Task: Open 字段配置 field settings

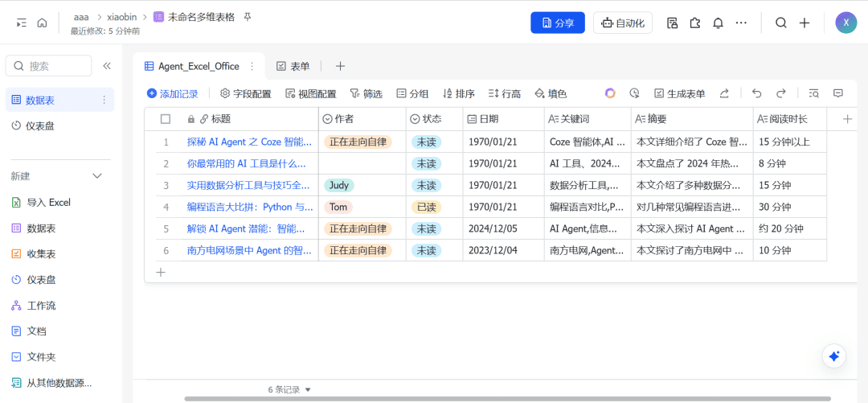Action: [246, 93]
